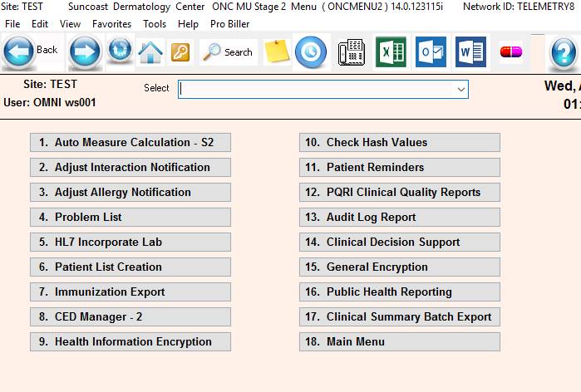
Task: Open the yellow sticky note icon
Action: click(277, 51)
